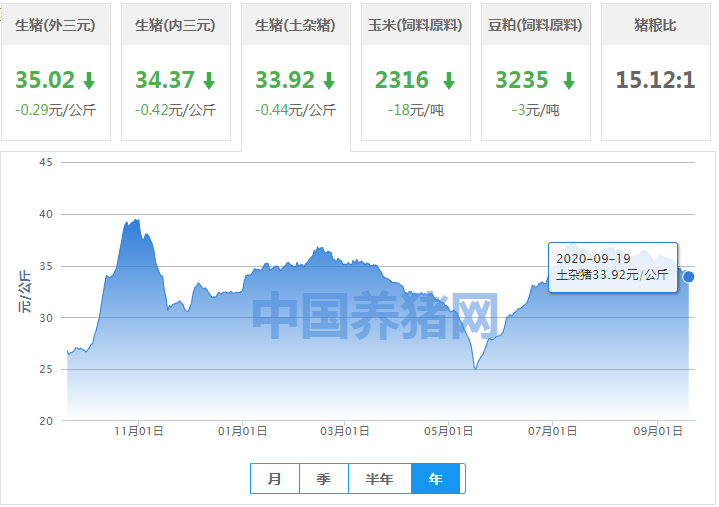The width and height of the screenshot is (719, 507).
Task: Open the 生猪(土杂猪) price tab
Action: 296,77
